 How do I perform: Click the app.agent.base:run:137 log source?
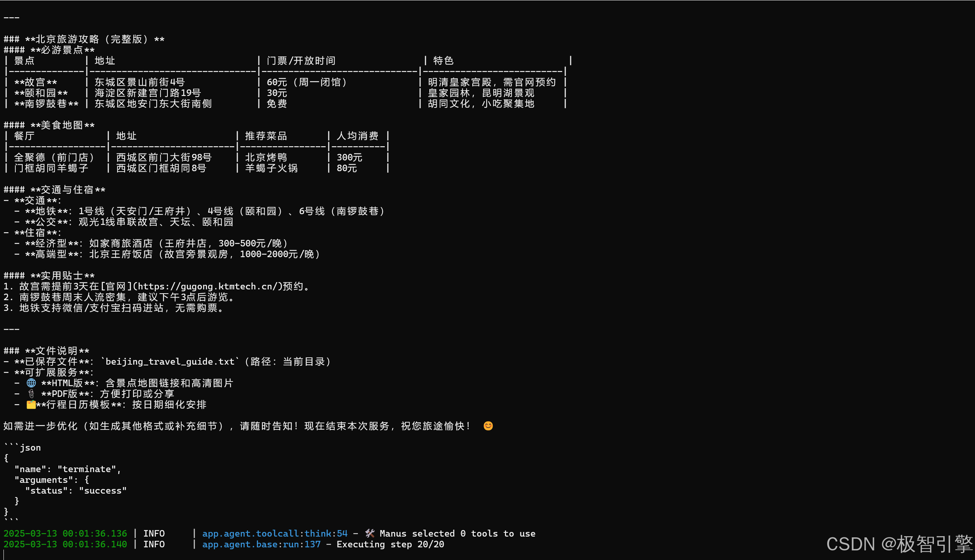(x=261, y=544)
